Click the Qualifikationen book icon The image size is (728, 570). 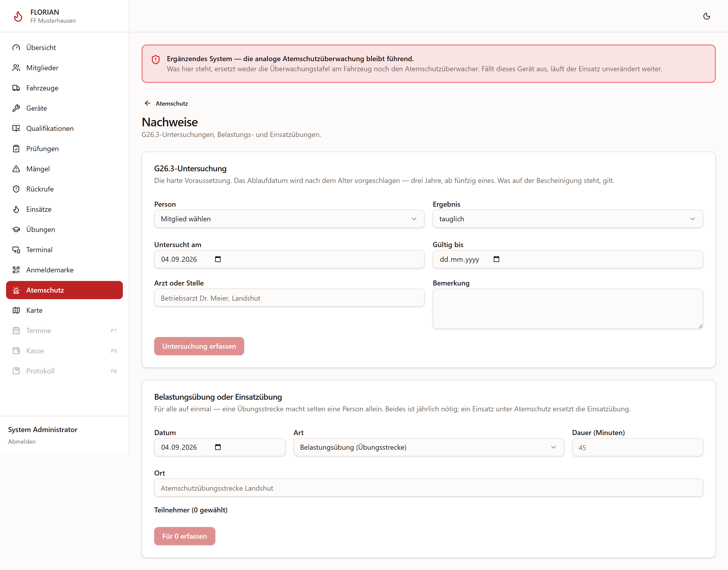click(16, 128)
